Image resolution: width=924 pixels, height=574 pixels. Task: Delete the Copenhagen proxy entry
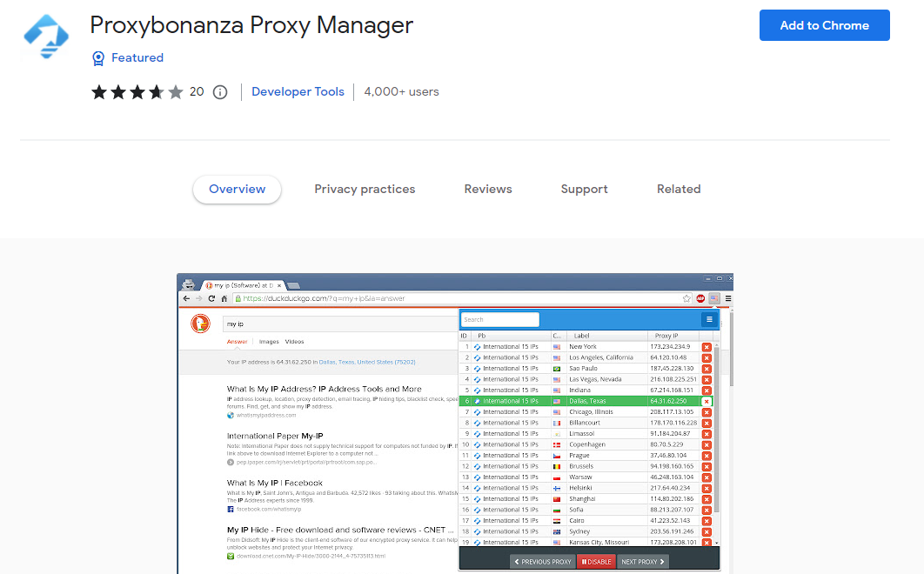[x=706, y=445]
